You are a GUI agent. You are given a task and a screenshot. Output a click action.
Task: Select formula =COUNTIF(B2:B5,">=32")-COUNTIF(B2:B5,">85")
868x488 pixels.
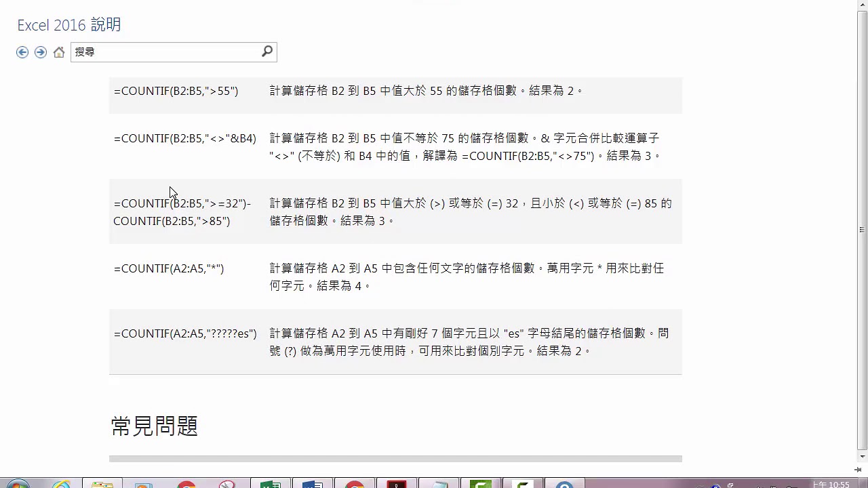[x=182, y=212]
